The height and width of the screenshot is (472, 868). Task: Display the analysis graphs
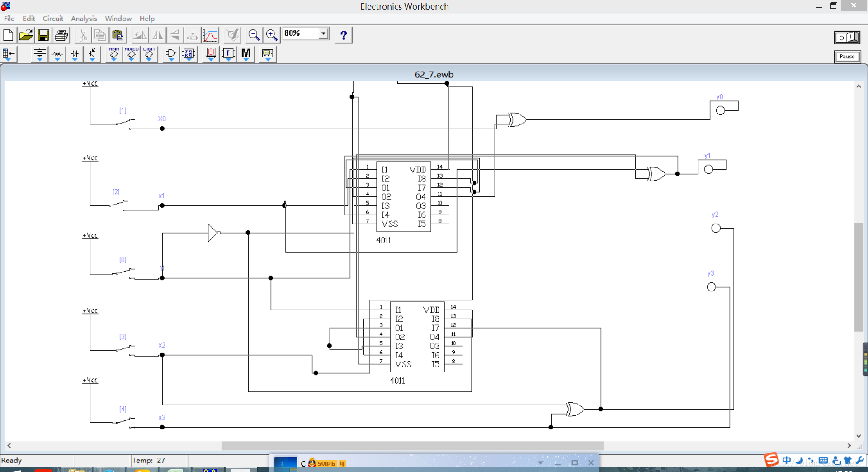[x=210, y=35]
